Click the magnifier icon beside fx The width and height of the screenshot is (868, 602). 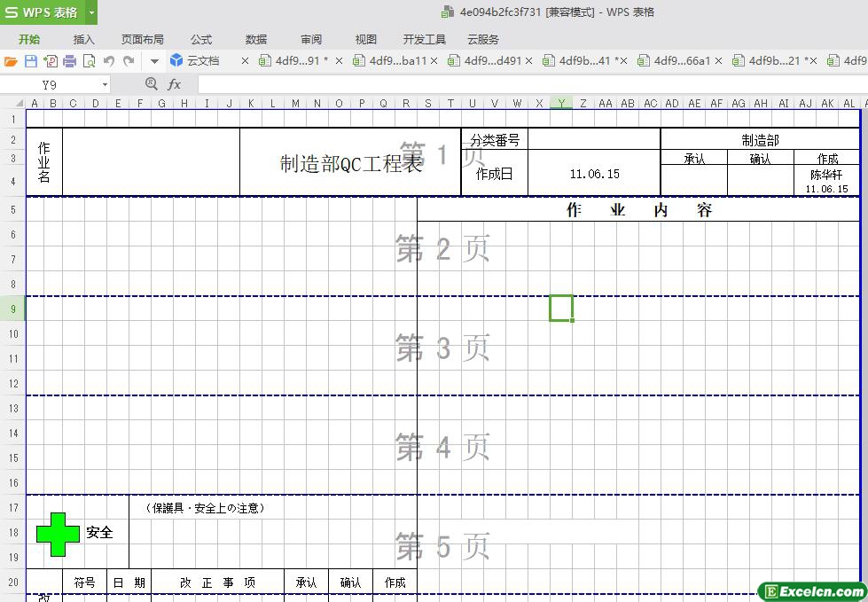[x=151, y=84]
